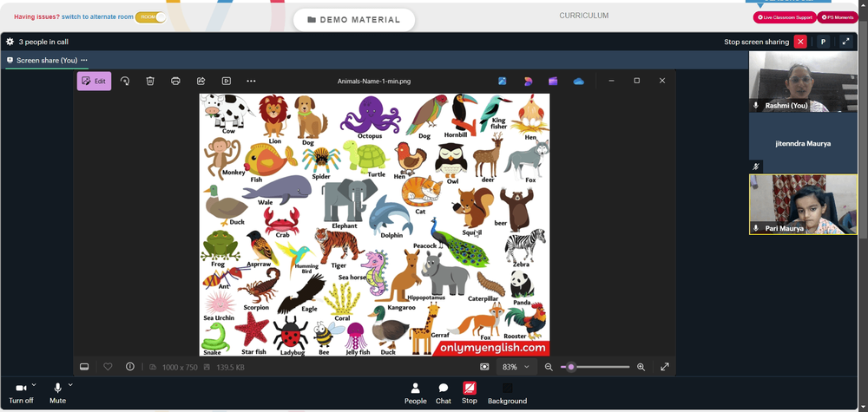
Task: Open the Chat panel
Action: (x=444, y=393)
